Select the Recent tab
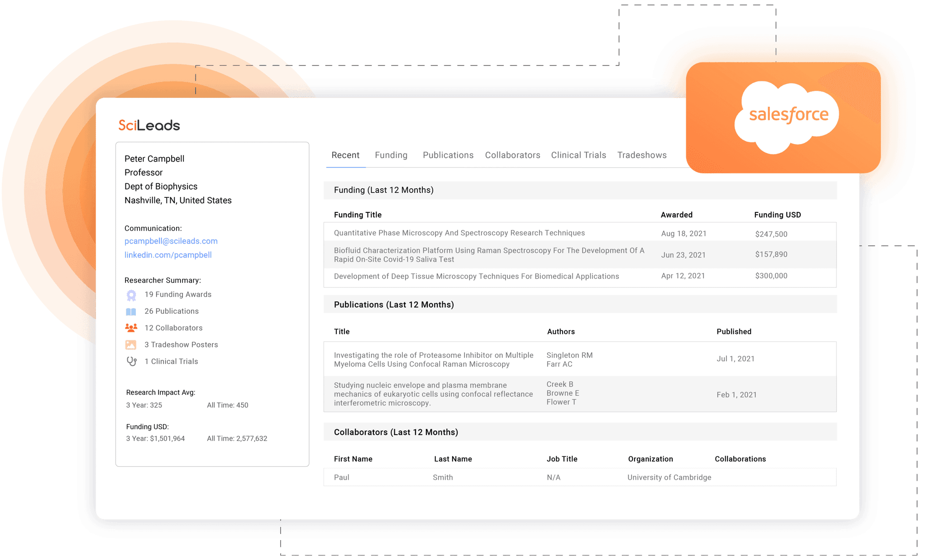 tap(345, 155)
